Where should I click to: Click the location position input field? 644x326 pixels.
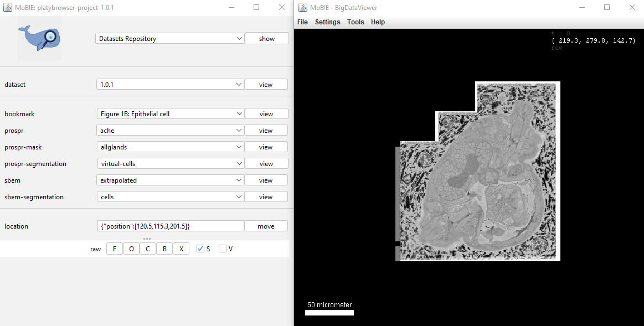coord(171,226)
